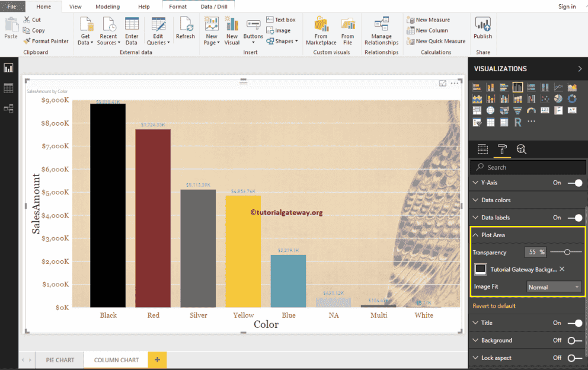
Task: Select the donut chart visual
Action: click(572, 98)
